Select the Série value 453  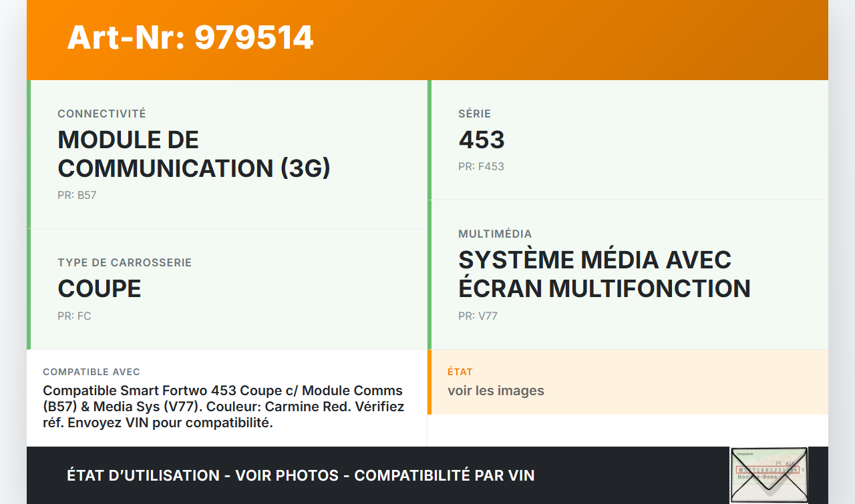coord(481,140)
